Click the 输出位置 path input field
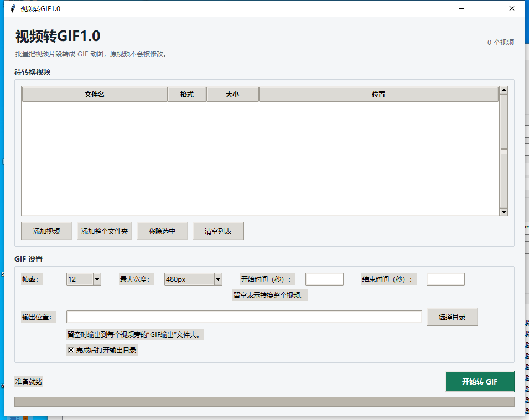 pyautogui.click(x=244, y=317)
